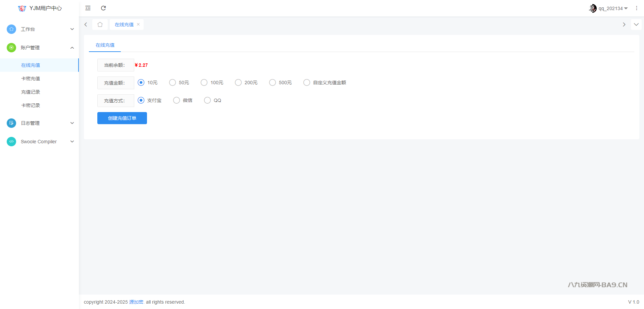
Task: Click the 日志管理 sidebar icon
Action: (x=11, y=123)
